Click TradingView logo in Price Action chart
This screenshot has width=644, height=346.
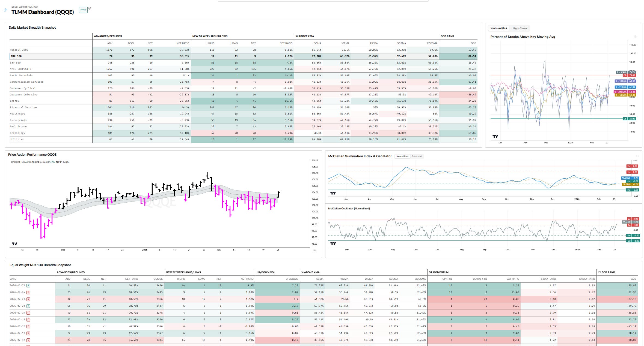tap(14, 244)
